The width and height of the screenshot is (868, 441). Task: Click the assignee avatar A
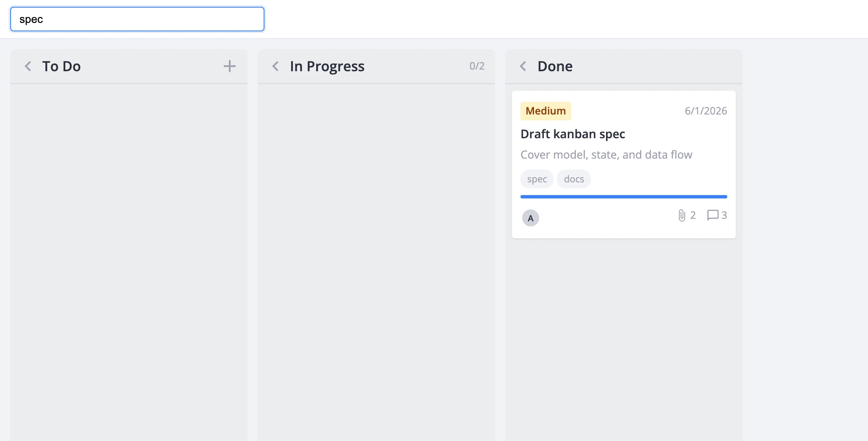click(531, 218)
